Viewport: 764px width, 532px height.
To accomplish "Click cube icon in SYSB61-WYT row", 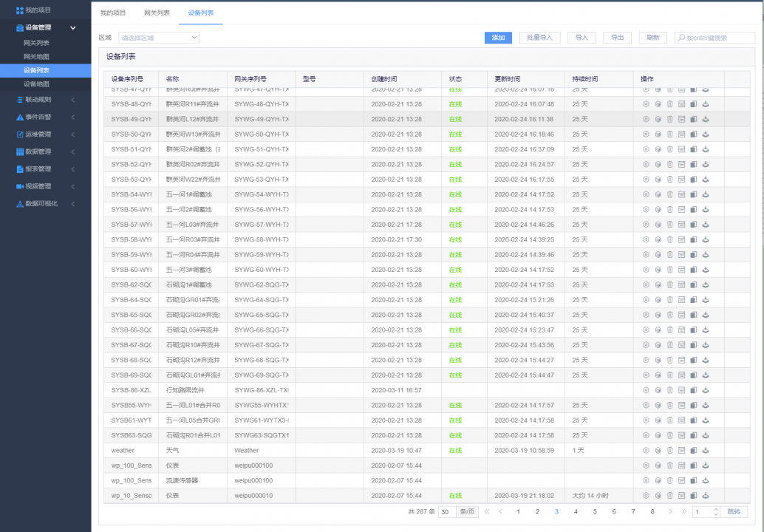I will pos(658,420).
